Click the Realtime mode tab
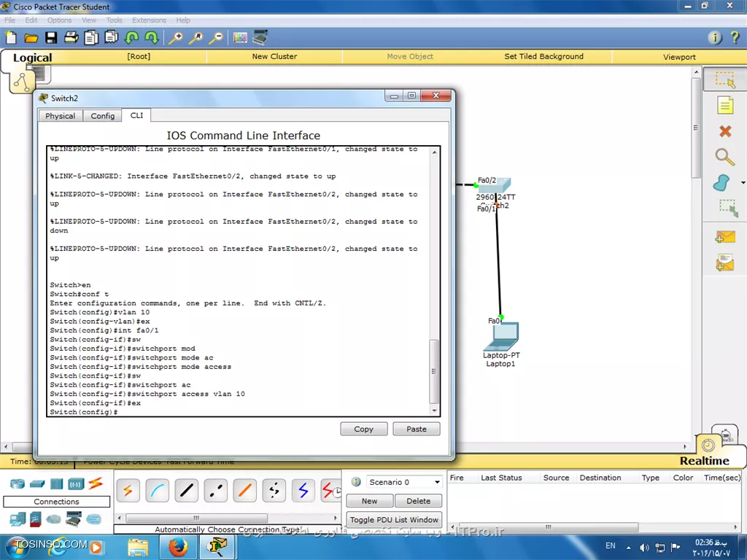This screenshot has height=560, width=747. pos(704,461)
